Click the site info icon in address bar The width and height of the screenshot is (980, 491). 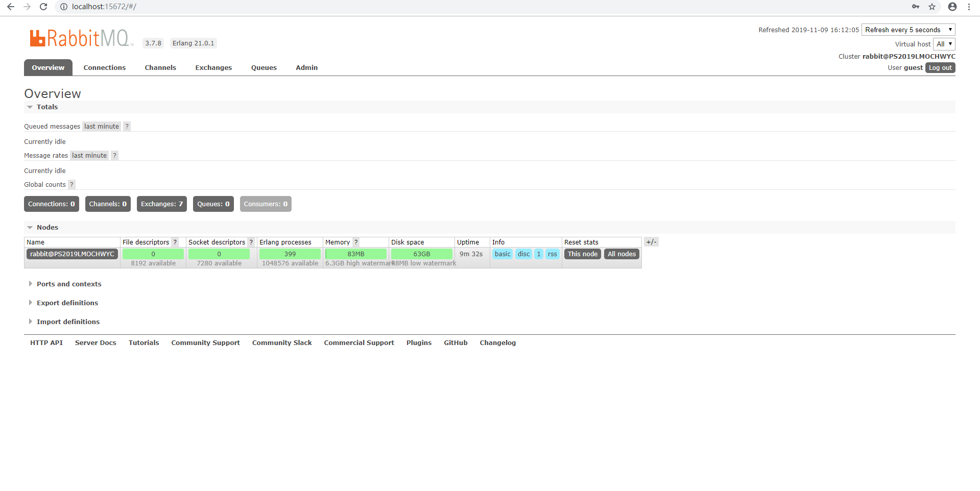click(64, 7)
